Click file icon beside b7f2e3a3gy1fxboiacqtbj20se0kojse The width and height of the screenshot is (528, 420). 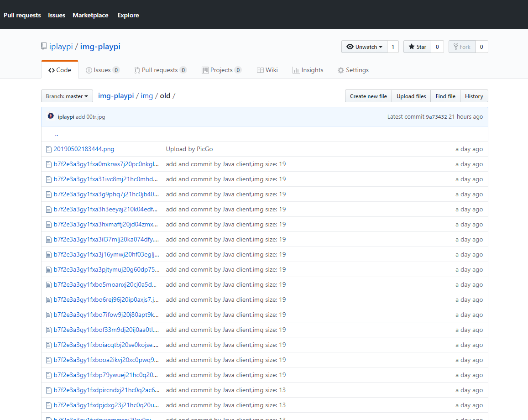click(x=49, y=345)
